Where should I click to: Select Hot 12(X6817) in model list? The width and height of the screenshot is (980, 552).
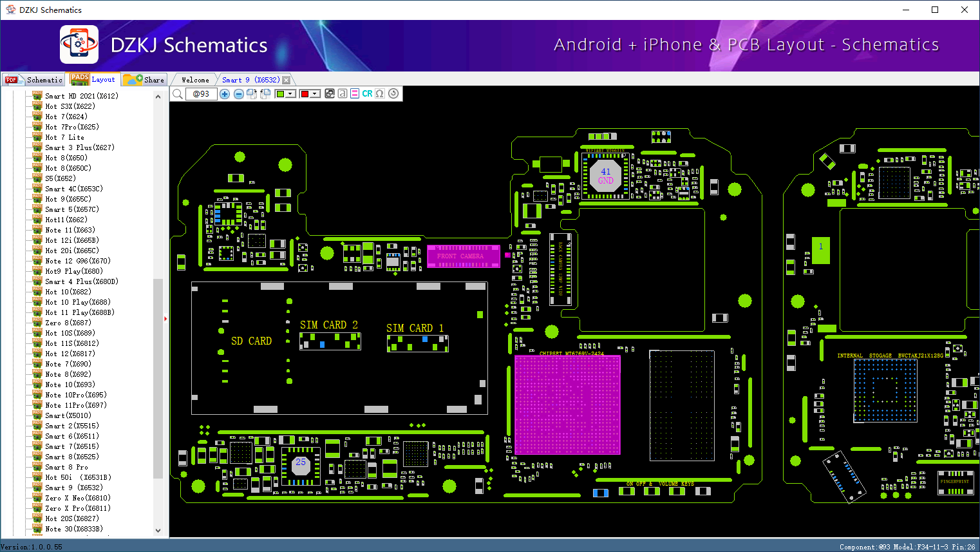click(x=70, y=354)
